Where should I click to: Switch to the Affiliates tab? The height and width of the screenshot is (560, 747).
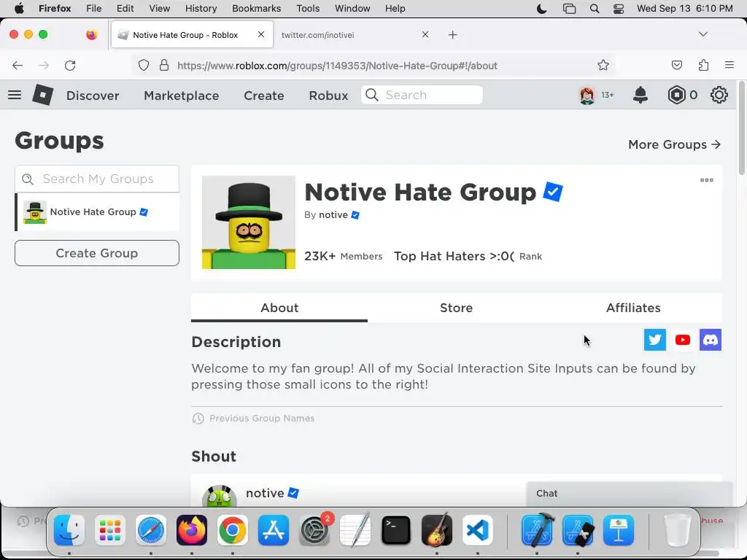tap(633, 308)
